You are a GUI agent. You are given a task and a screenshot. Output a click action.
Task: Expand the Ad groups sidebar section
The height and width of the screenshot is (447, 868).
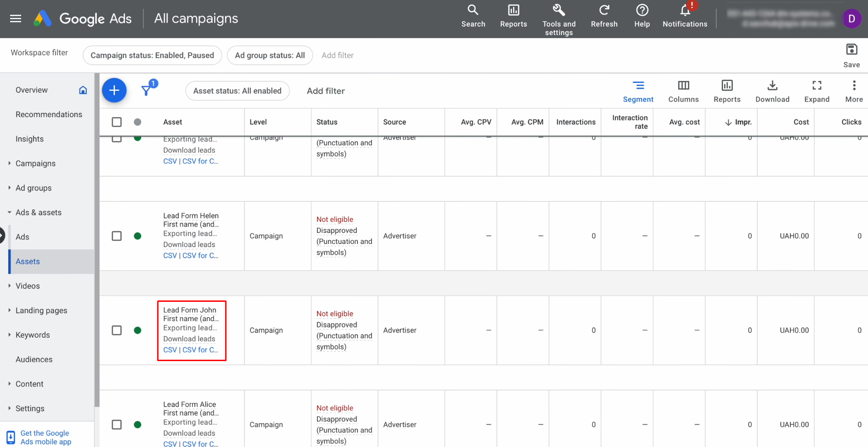[9, 187]
